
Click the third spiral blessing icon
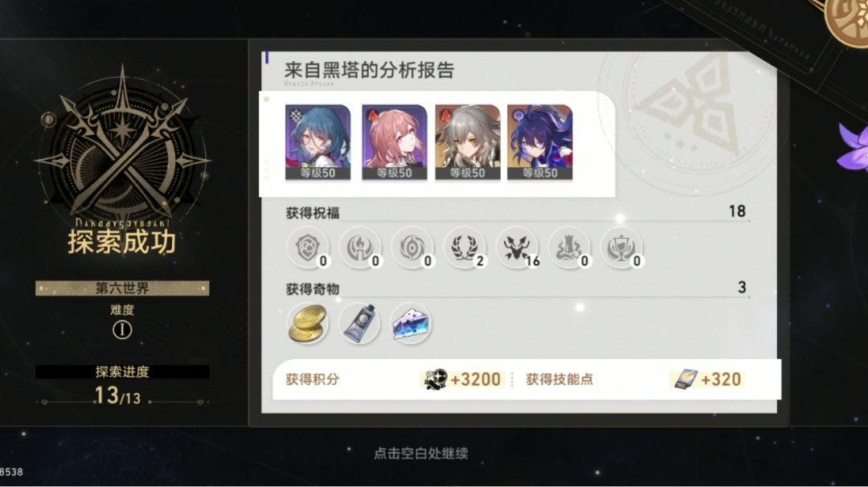(412, 248)
